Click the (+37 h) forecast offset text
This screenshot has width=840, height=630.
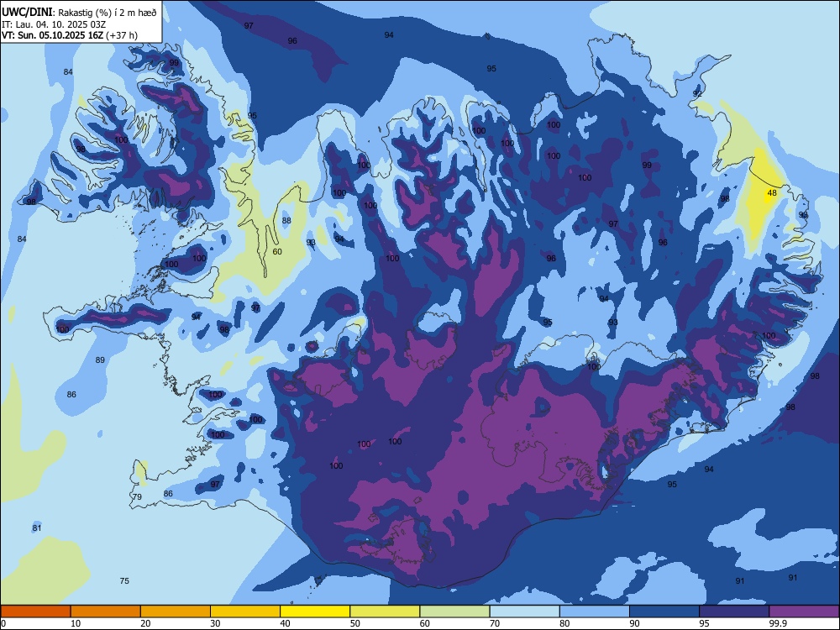pos(122,35)
